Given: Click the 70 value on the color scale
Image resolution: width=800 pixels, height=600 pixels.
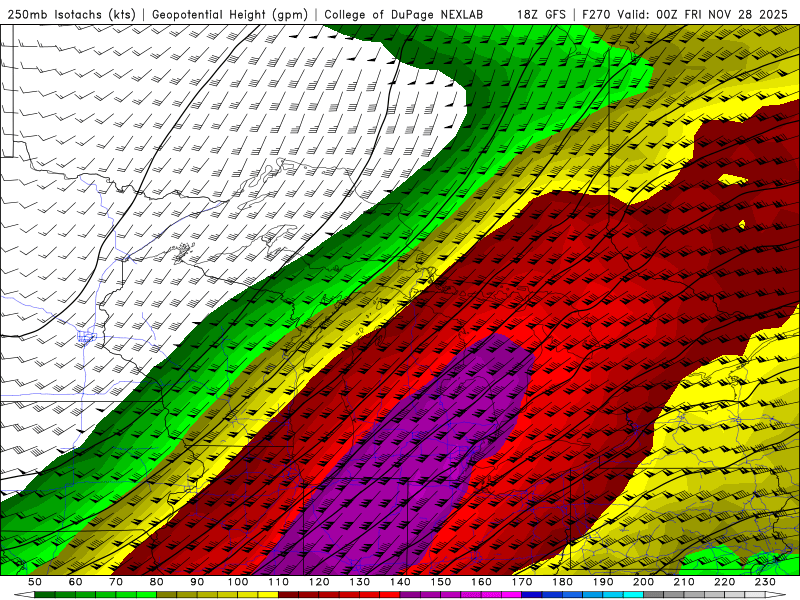Looking at the screenshot, I should [116, 582].
